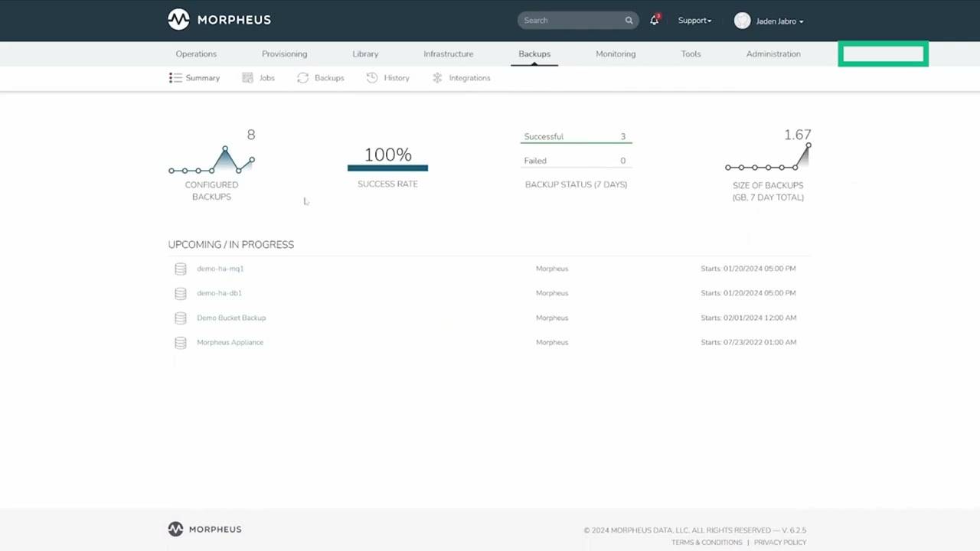
Task: Go to the Operations menu
Action: click(196, 54)
